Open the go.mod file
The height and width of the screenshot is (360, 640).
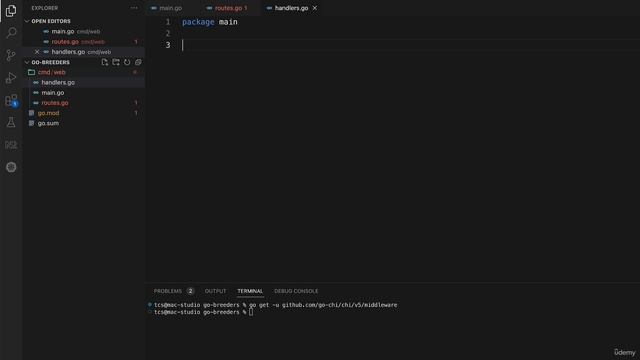[x=84, y=113]
